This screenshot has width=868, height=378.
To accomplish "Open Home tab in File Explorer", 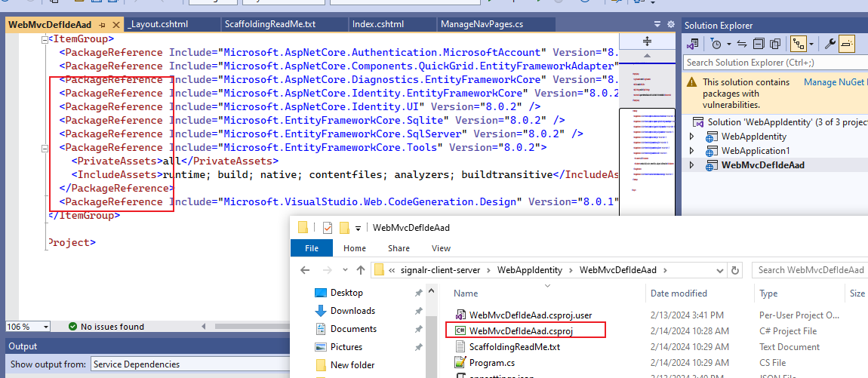I will click(354, 248).
